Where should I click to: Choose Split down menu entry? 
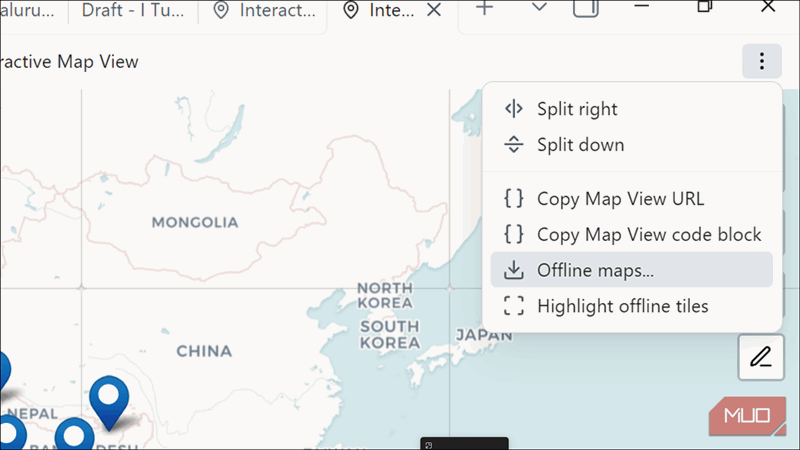632,145
